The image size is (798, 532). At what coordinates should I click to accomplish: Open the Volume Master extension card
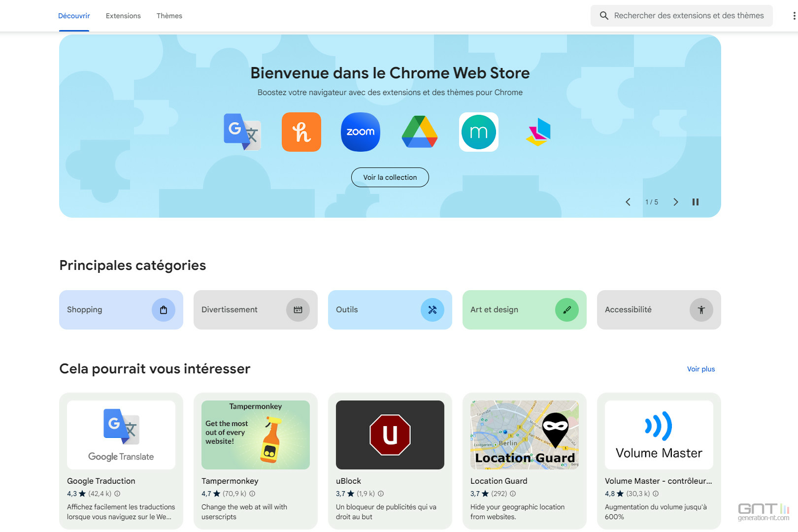click(659, 461)
